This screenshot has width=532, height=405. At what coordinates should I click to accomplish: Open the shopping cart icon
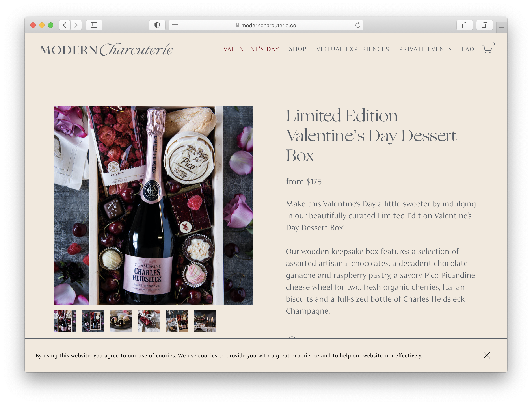tap(488, 48)
